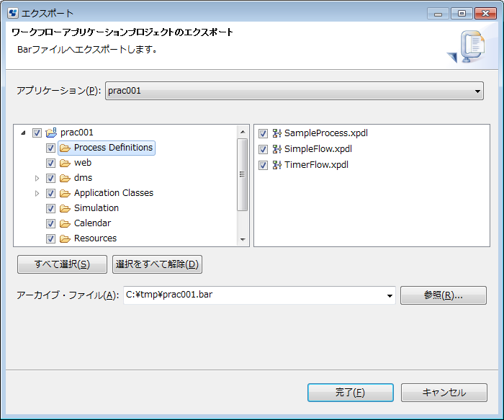
Task: Click the folder tree scrollbar thumb
Action: click(243, 174)
